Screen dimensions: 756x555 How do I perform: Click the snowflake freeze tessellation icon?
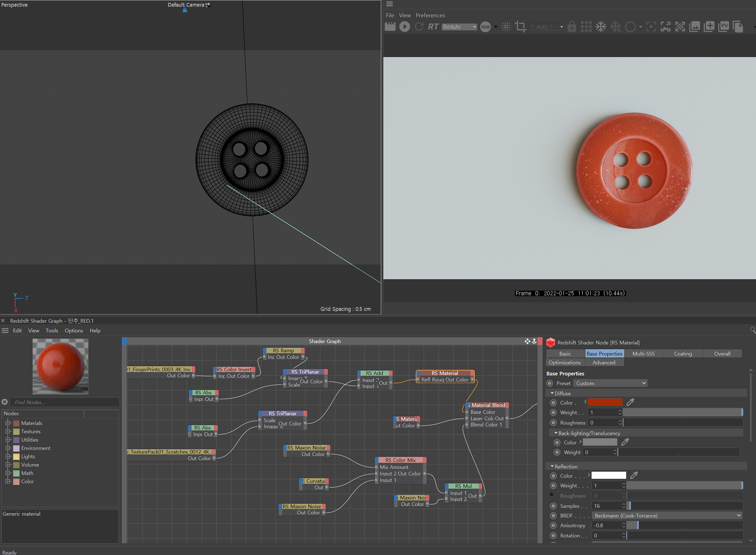[x=600, y=27]
